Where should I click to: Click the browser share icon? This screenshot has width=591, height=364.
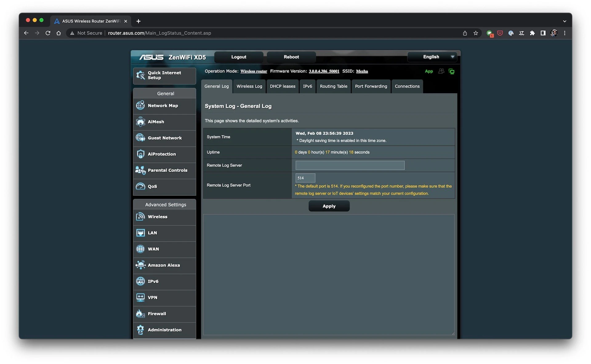pyautogui.click(x=465, y=33)
